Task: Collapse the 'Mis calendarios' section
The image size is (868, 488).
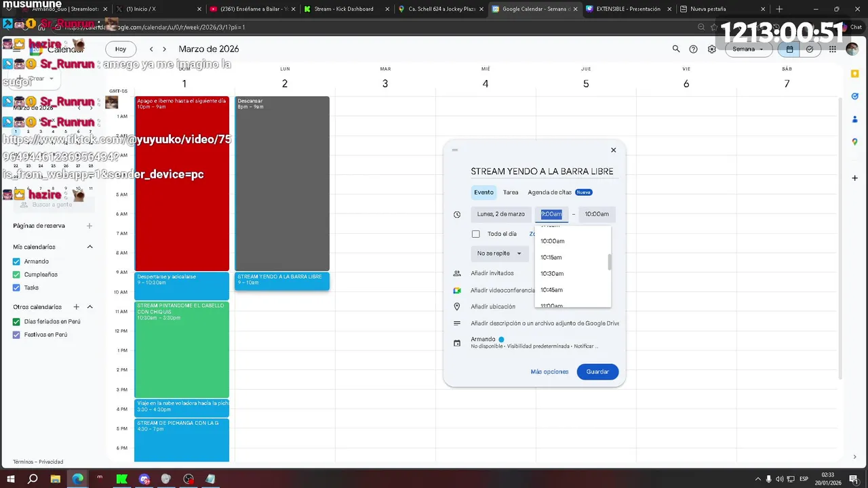Action: 90,247
